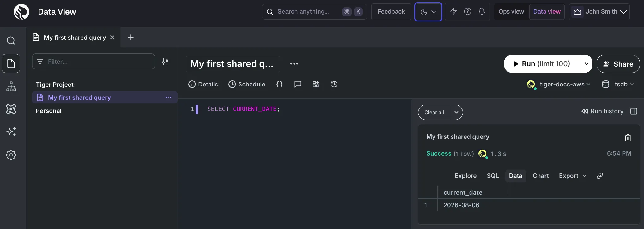
Task: Open the sidebar query row three-dot menu
Action: tap(168, 97)
